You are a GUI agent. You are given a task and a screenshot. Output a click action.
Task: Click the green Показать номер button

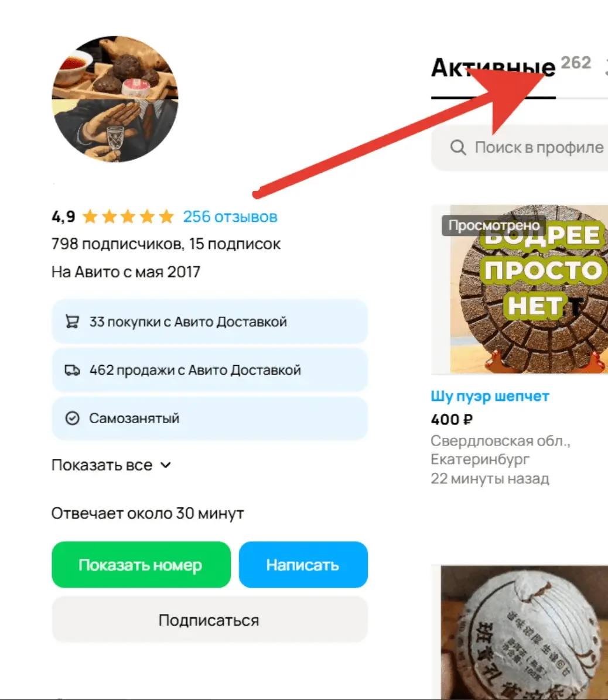click(141, 565)
